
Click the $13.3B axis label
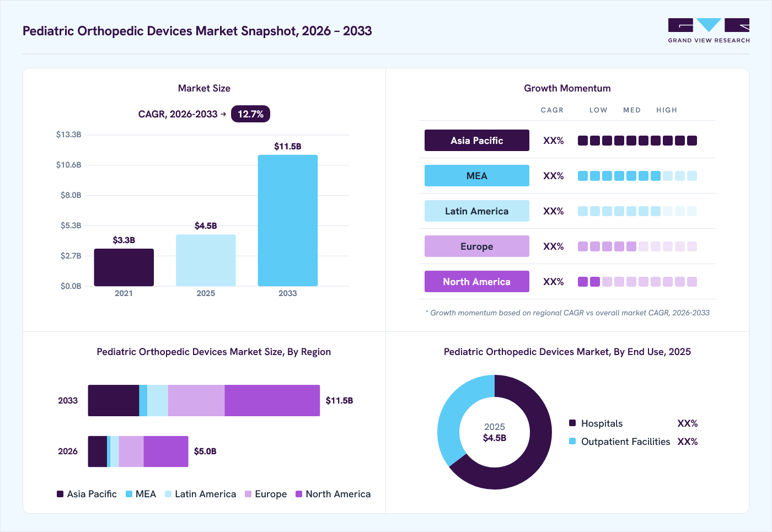point(69,135)
